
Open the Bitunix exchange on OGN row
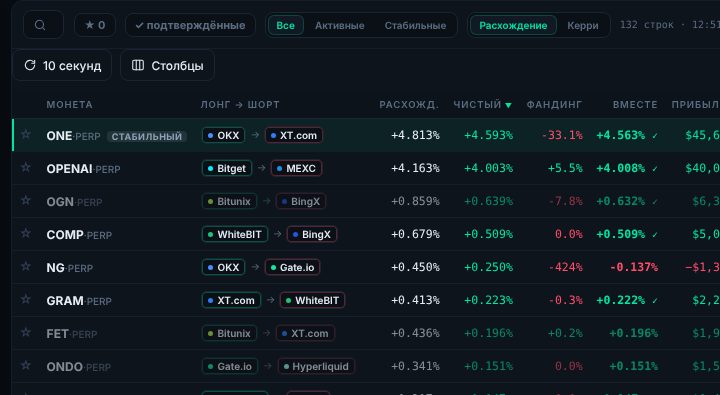[229, 201]
